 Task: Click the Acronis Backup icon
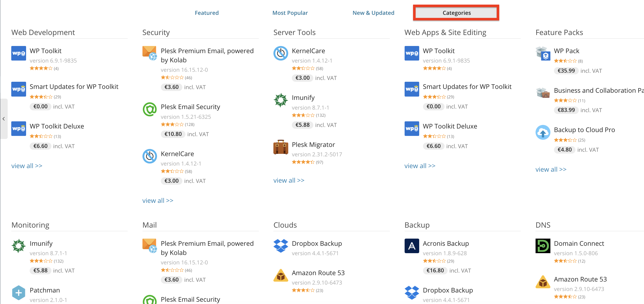point(412,246)
